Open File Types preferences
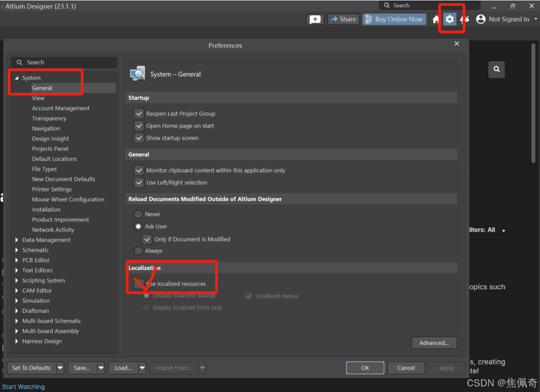 (x=45, y=169)
